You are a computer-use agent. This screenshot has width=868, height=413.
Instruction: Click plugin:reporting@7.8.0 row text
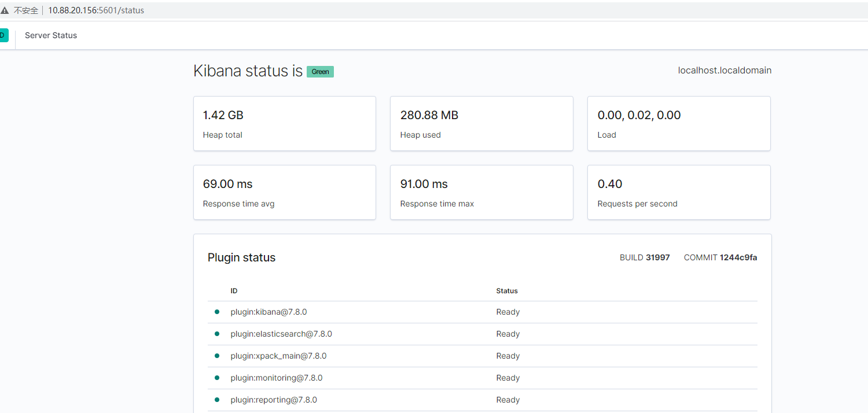(x=274, y=400)
